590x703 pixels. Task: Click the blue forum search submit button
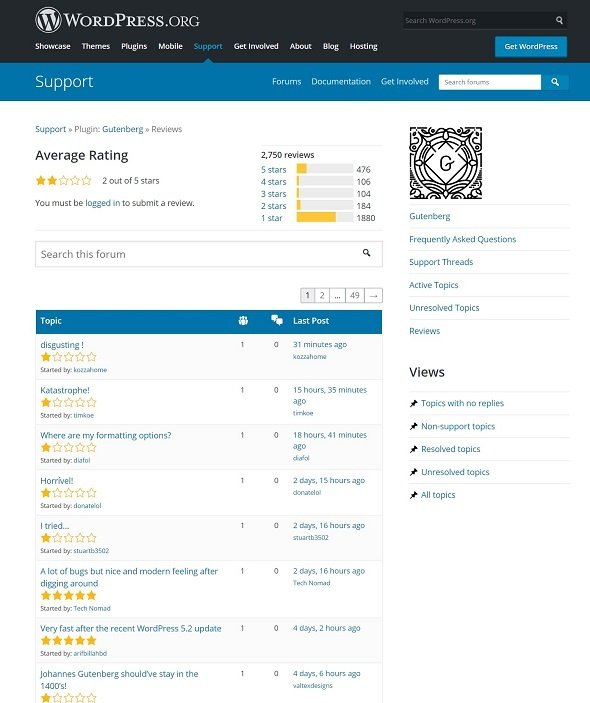(x=555, y=82)
